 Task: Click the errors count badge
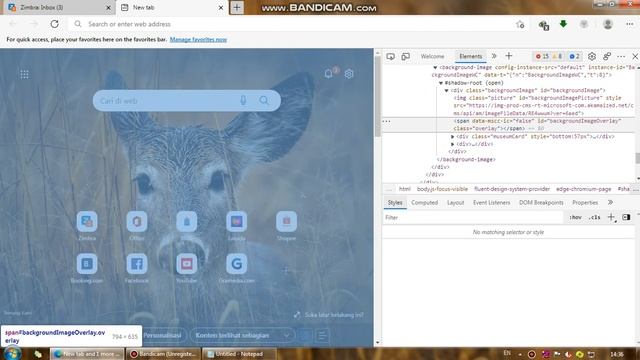pos(542,56)
